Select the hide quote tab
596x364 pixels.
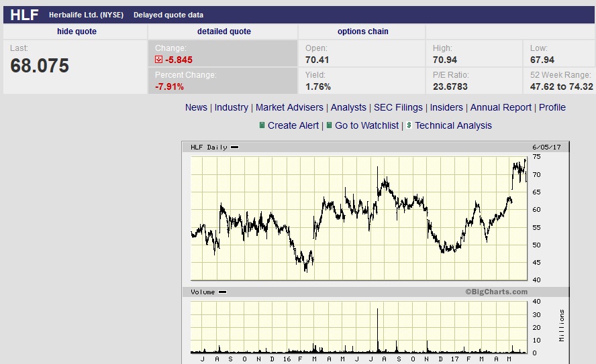click(x=77, y=32)
